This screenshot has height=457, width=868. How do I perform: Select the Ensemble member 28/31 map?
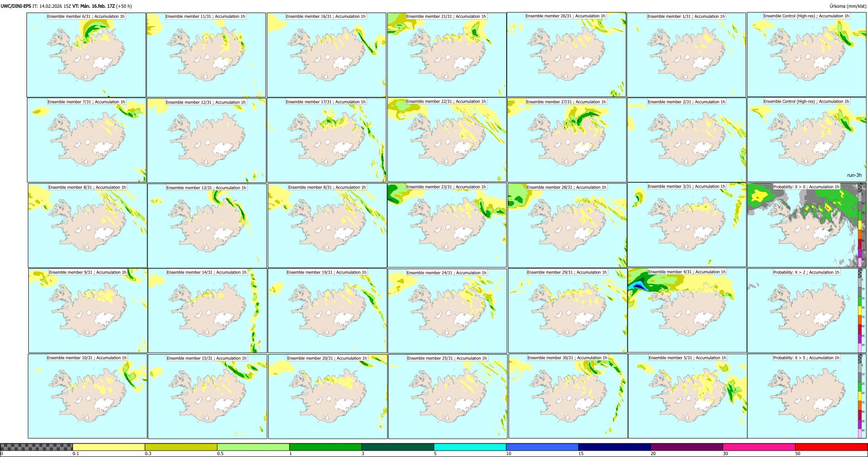click(567, 225)
